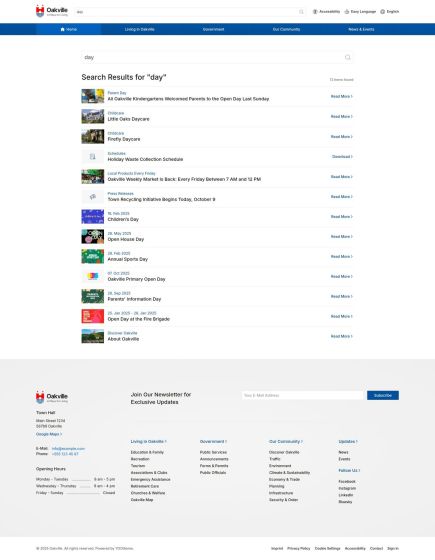Click the megaphone icon for Town Recycling Initiative
Image resolution: width=435 pixels, height=560 pixels.
[x=92, y=196]
